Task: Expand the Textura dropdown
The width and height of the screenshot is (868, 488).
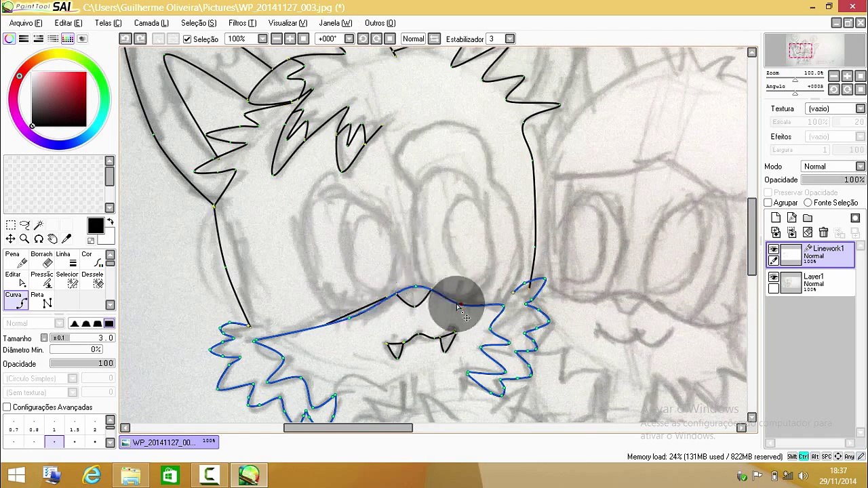Action: click(x=836, y=108)
